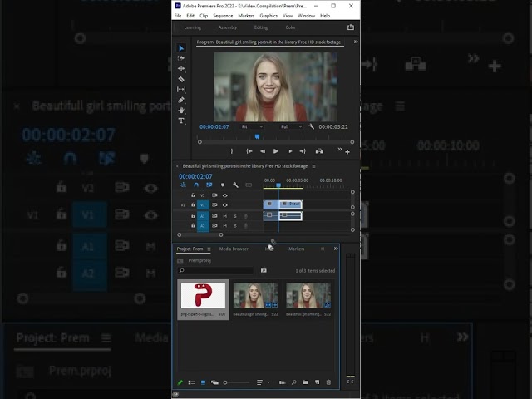
Task: Expand Project panel tabs overflow chevrons
Action: [336, 249]
